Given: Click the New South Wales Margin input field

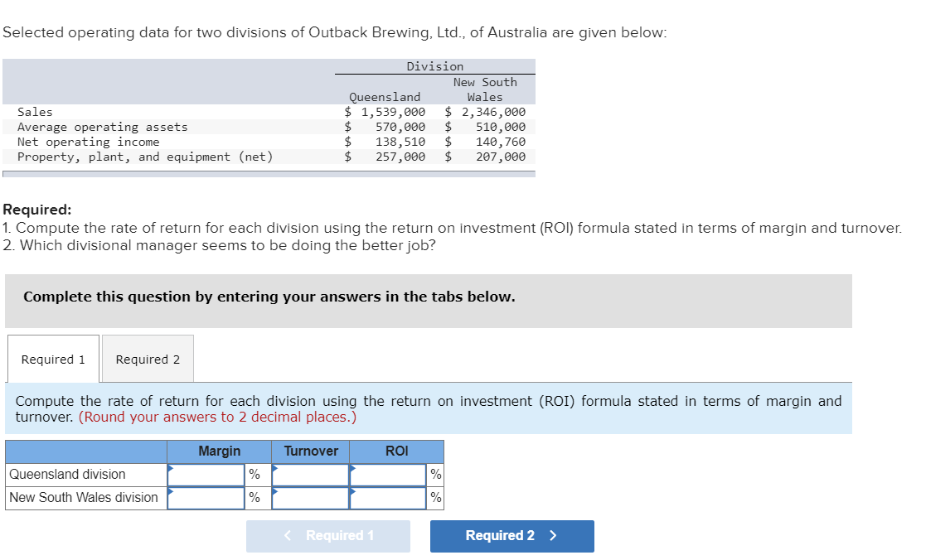Looking at the screenshot, I should [209, 497].
